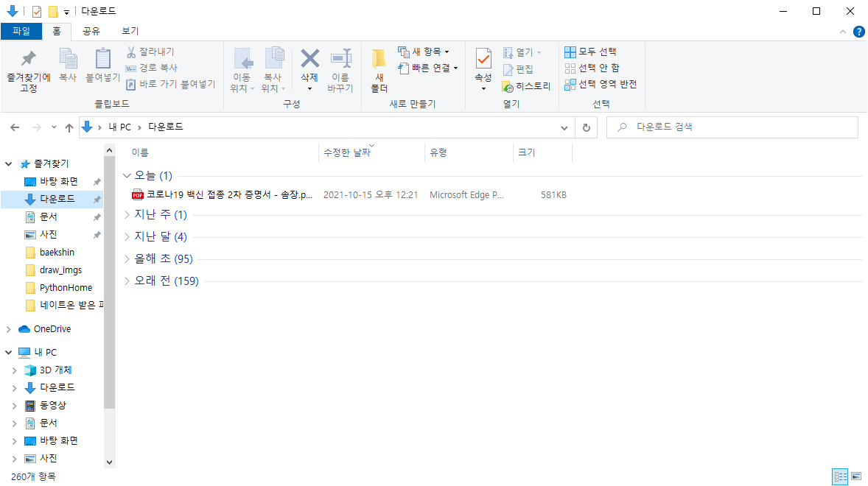Click the 다운로드 검색 search box
Screen dimensions: 868x486
(732, 127)
